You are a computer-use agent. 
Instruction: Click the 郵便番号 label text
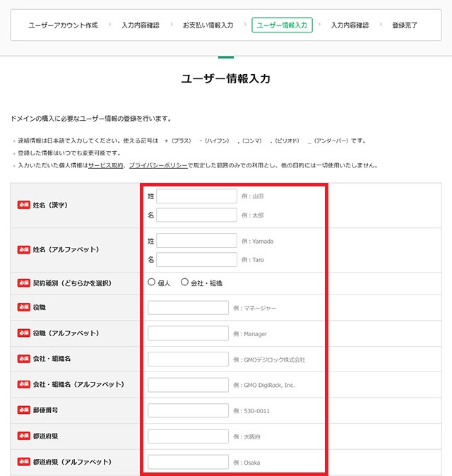coord(45,410)
